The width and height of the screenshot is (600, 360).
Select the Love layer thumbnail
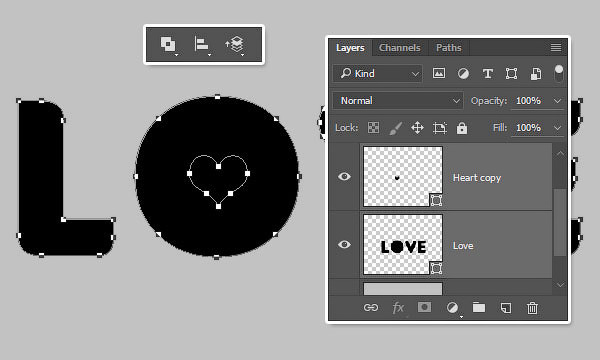(x=403, y=244)
